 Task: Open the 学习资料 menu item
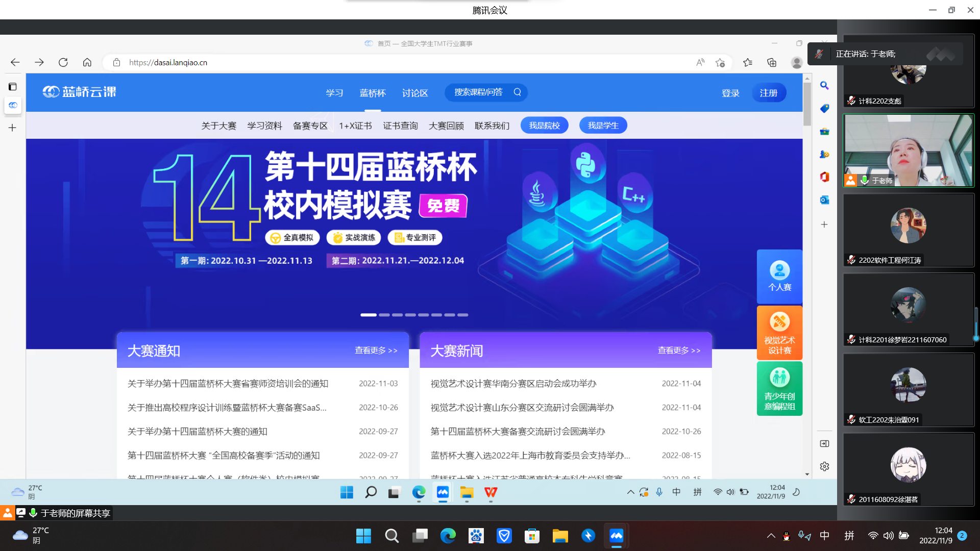point(264,126)
